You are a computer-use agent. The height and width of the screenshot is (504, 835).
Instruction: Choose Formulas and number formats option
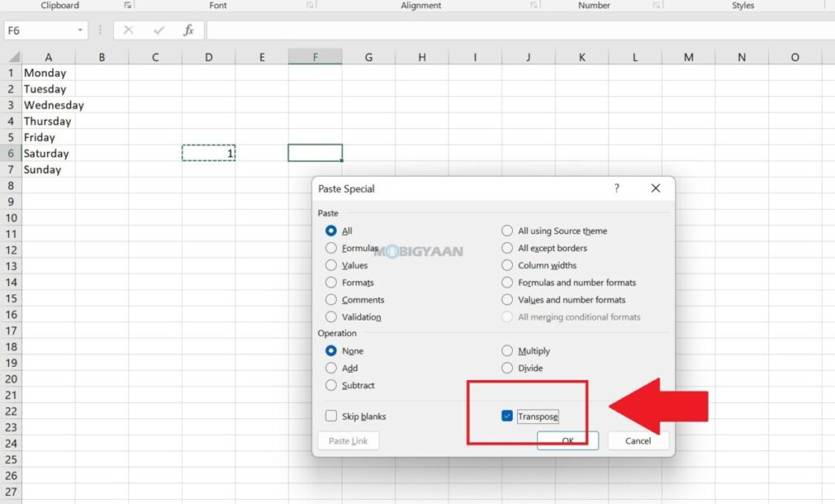click(507, 282)
